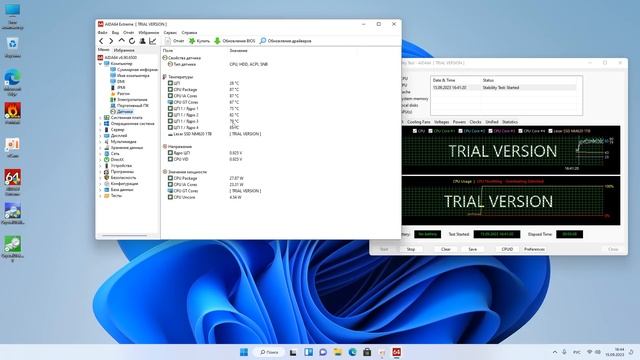This screenshot has width=640, height=360.
Task: Select Суммарная информация tree item
Action: tap(134, 70)
